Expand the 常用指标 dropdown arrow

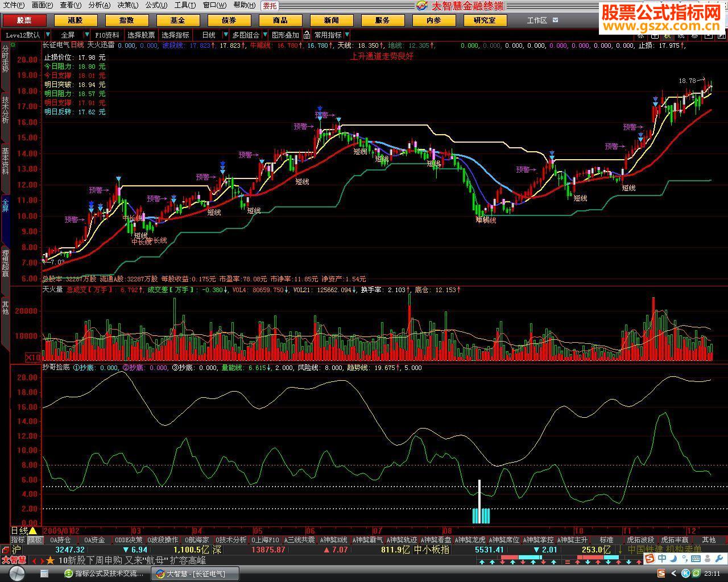click(347, 35)
